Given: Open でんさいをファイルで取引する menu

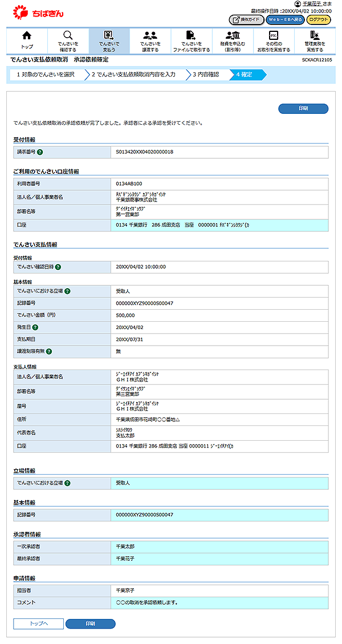Looking at the screenshot, I should click(x=191, y=40).
